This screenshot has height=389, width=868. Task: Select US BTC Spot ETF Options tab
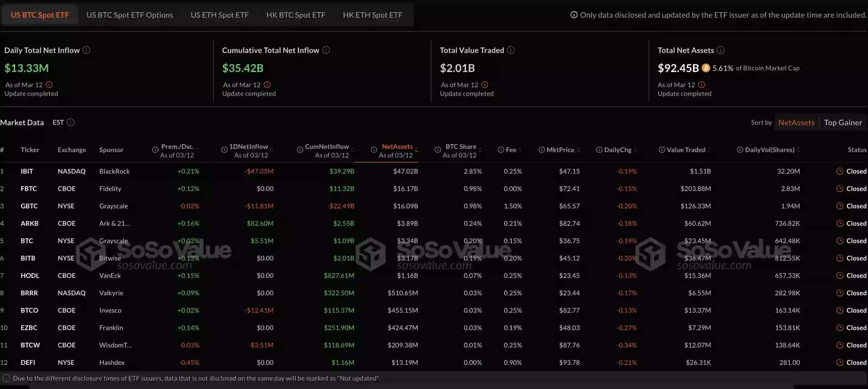(130, 15)
